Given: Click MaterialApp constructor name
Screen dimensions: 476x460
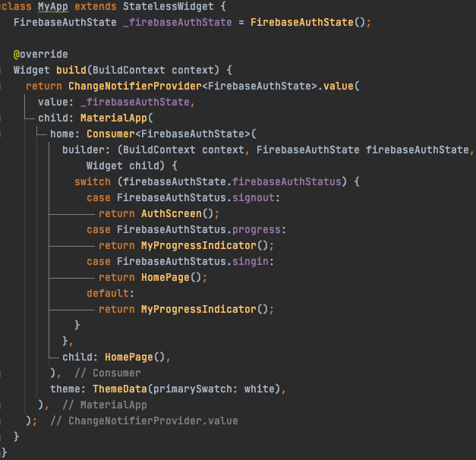Looking at the screenshot, I should pyautogui.click(x=114, y=118).
